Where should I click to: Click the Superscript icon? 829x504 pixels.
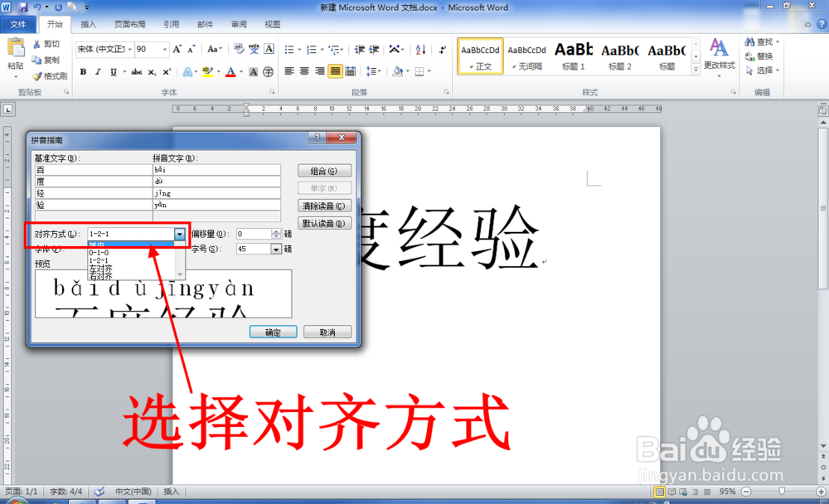pos(166,71)
